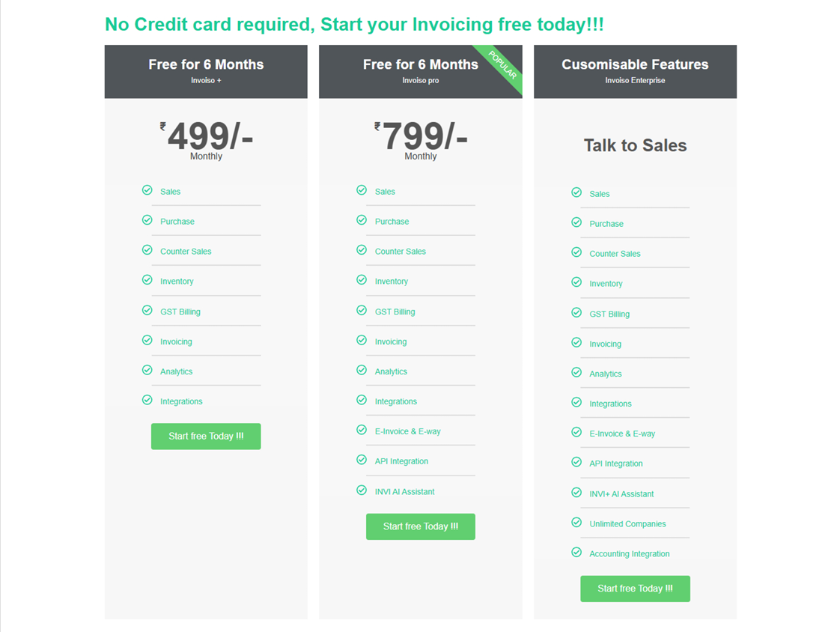Click check icon beside Sales in Invoiso + plan
Image resolution: width=840 pixels, height=632 pixels.
coord(147,190)
